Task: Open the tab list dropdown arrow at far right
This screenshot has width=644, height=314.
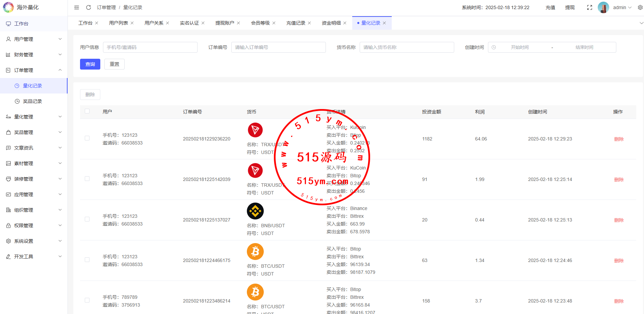Action: 641,23
